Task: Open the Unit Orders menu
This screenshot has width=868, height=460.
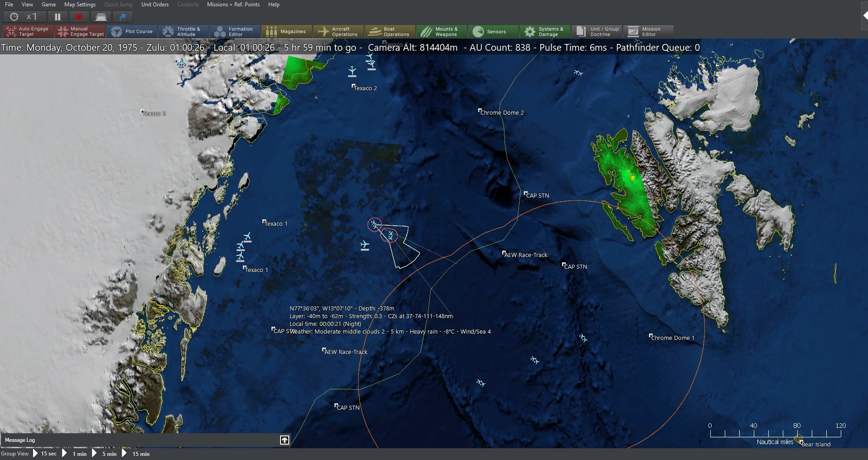Action: click(155, 4)
